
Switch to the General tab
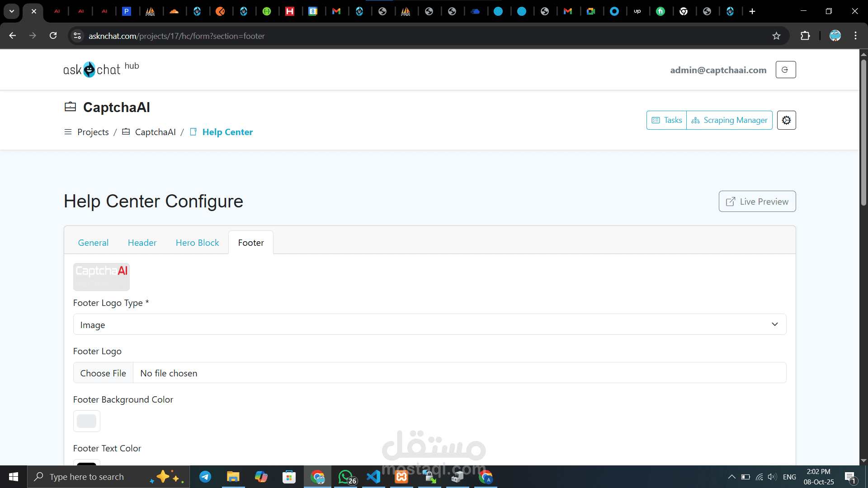point(93,243)
